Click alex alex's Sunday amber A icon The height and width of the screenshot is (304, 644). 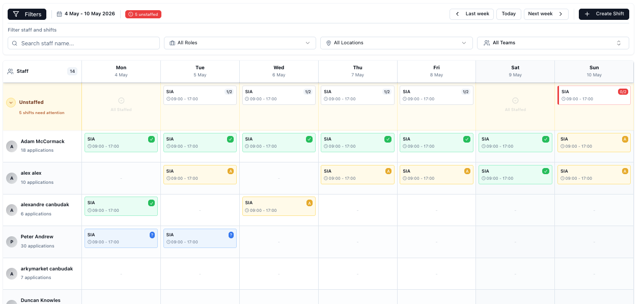(625, 171)
